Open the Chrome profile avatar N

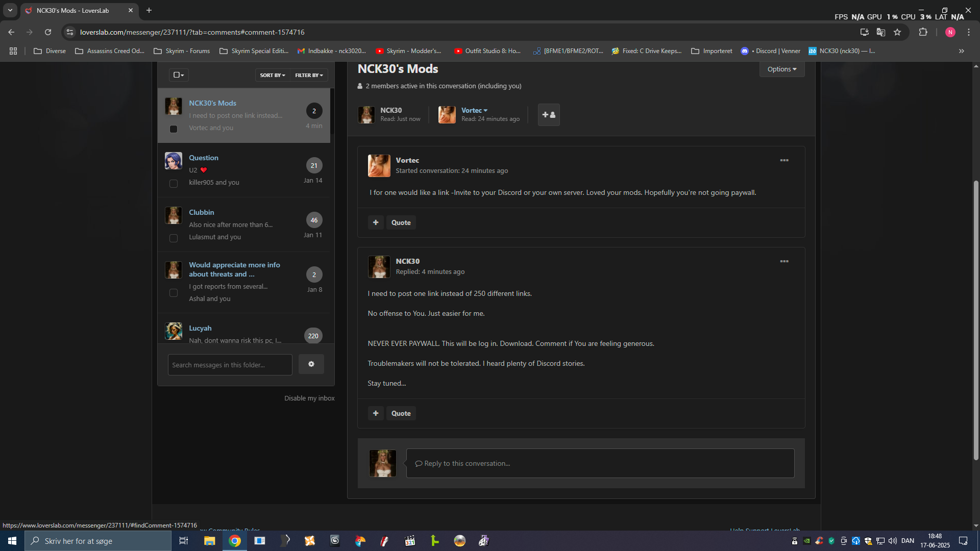tap(950, 32)
